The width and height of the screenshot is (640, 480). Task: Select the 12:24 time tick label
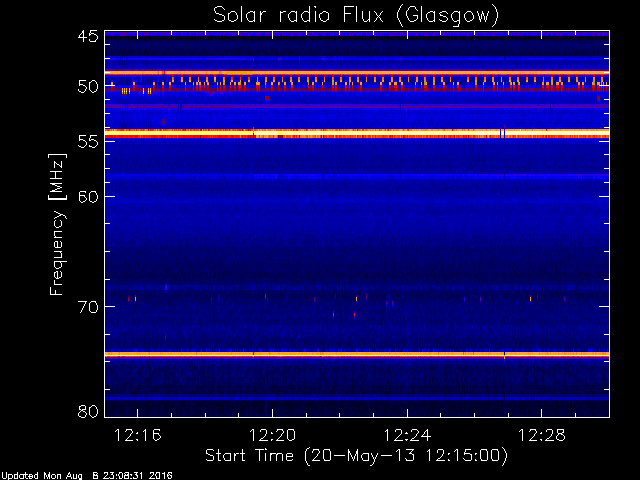407,436
